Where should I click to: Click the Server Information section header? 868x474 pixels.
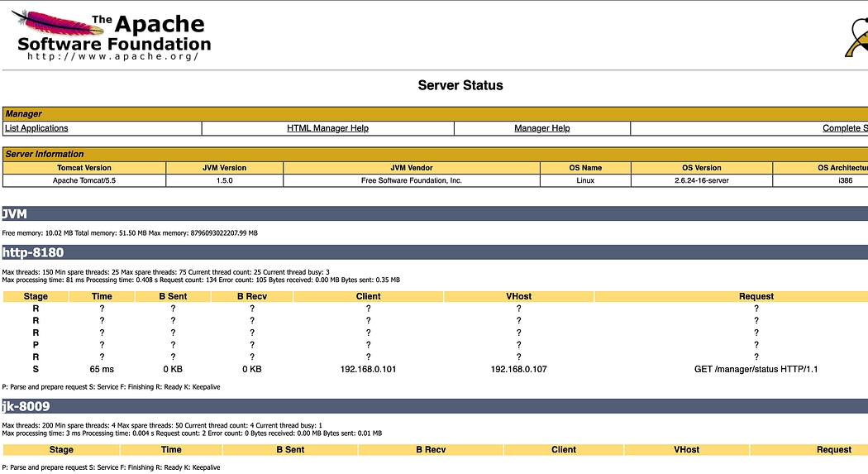434,154
